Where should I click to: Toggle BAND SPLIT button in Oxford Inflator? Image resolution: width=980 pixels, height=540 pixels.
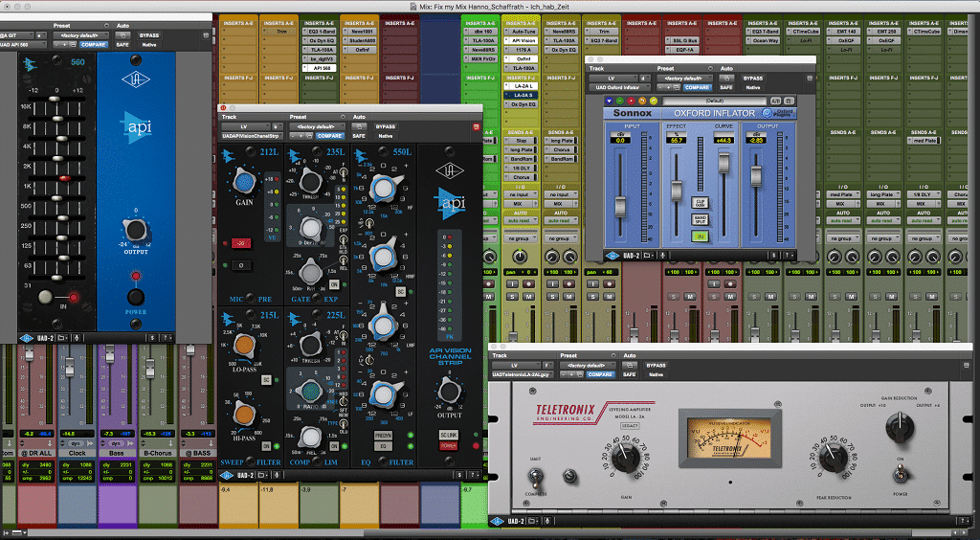[699, 219]
